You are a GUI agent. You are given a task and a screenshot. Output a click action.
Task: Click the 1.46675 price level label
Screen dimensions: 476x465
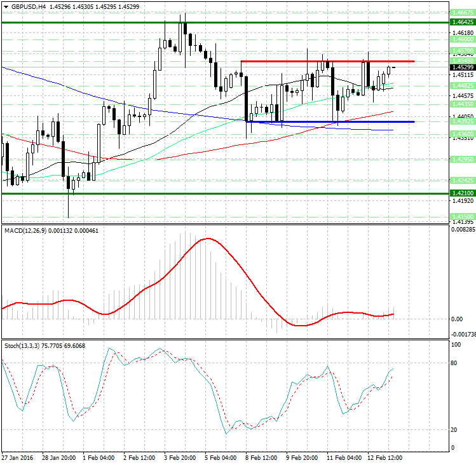[461, 12]
